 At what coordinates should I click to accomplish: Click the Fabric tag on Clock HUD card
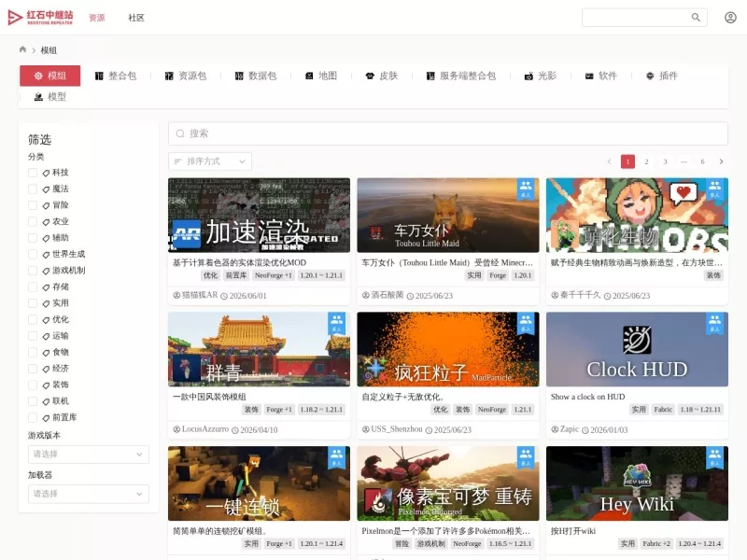pos(663,410)
